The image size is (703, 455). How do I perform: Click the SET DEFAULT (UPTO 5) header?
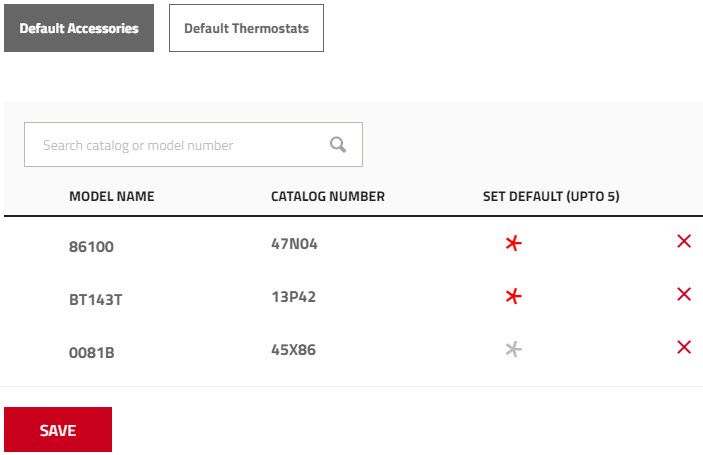(x=551, y=196)
